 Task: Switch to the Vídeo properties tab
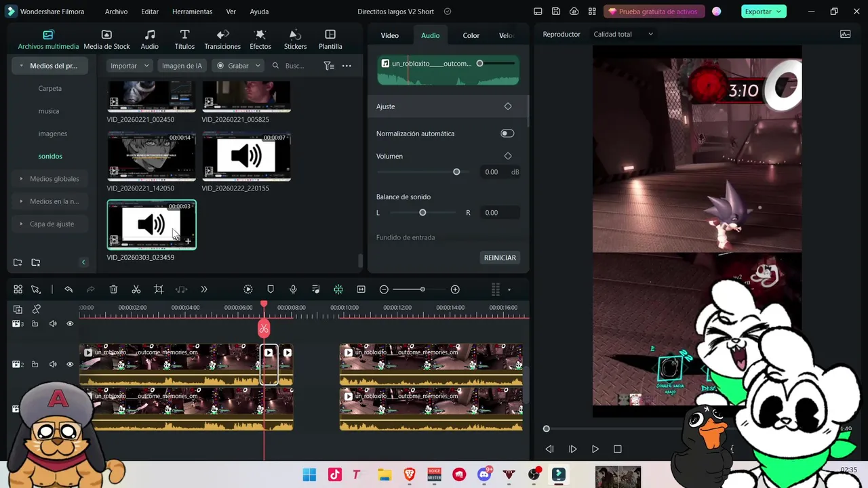(x=390, y=35)
